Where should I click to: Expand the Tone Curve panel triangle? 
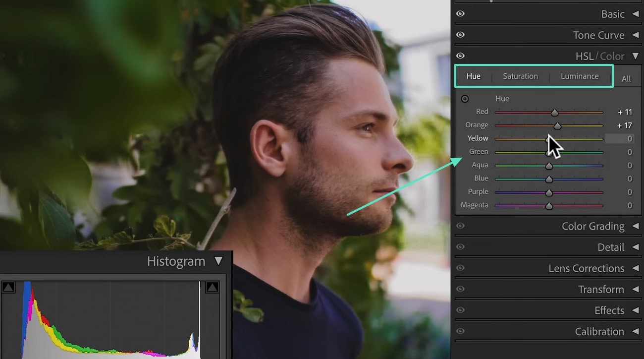635,35
